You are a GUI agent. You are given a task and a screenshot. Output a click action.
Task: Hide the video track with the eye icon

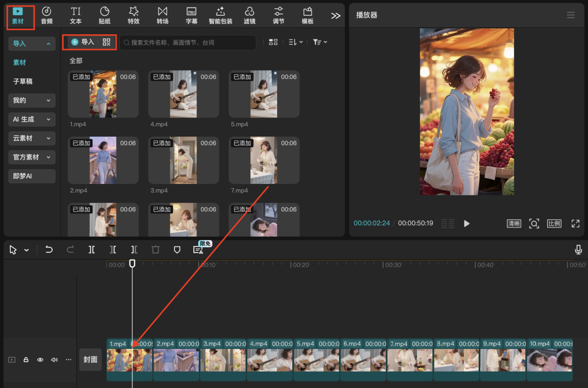point(40,360)
